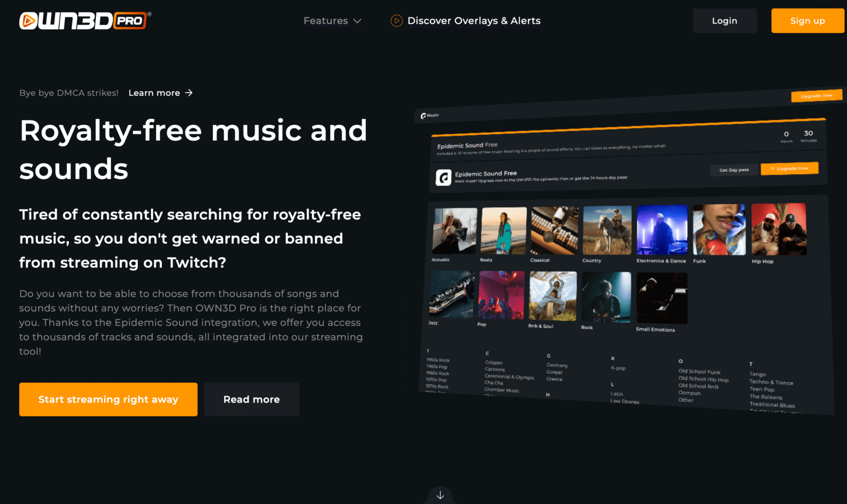
Task: Click the Teen Pop entry
Action: [x=762, y=390]
